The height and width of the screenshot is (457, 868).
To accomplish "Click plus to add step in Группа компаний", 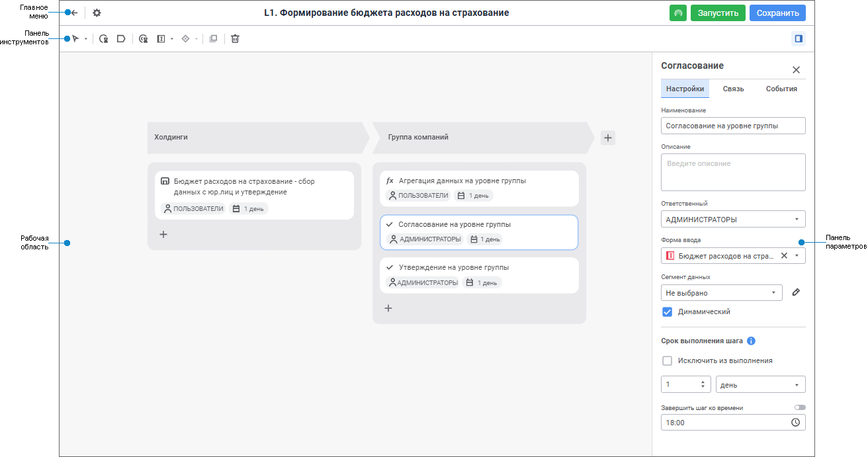I will click(x=388, y=308).
